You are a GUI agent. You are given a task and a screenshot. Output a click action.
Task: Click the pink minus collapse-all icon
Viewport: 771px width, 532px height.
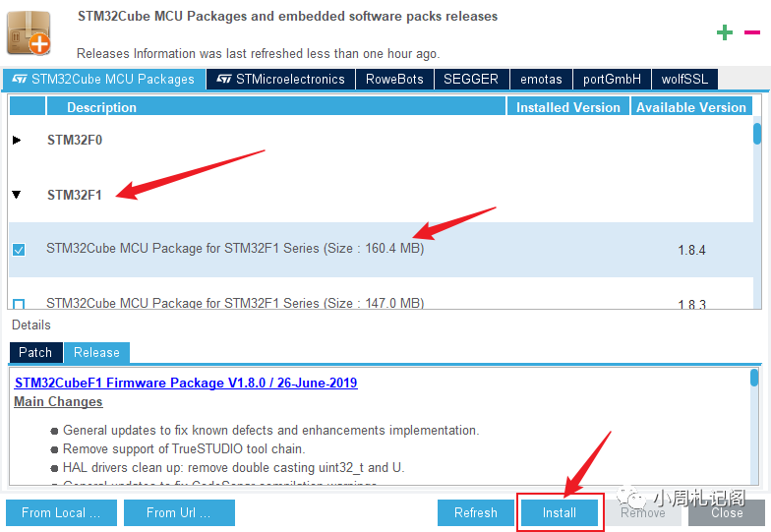(x=751, y=33)
